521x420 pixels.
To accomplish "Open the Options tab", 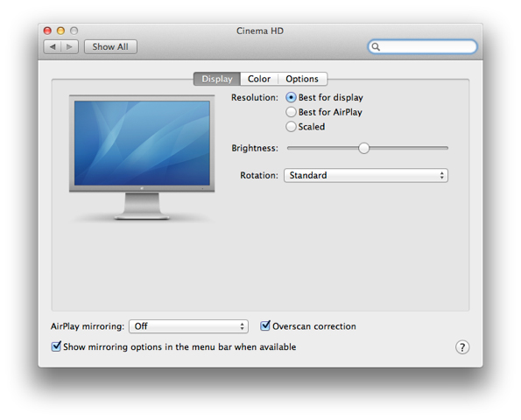I will tap(302, 79).
